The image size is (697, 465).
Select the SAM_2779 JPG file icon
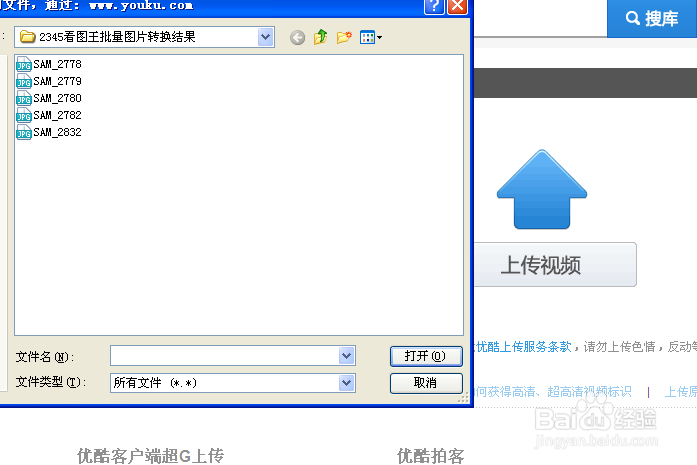click(24, 81)
